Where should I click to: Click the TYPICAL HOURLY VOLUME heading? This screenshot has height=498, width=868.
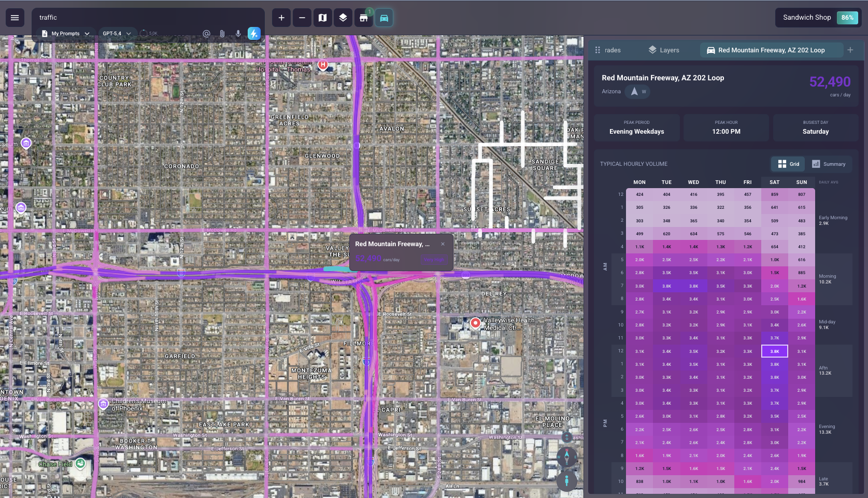(x=633, y=164)
